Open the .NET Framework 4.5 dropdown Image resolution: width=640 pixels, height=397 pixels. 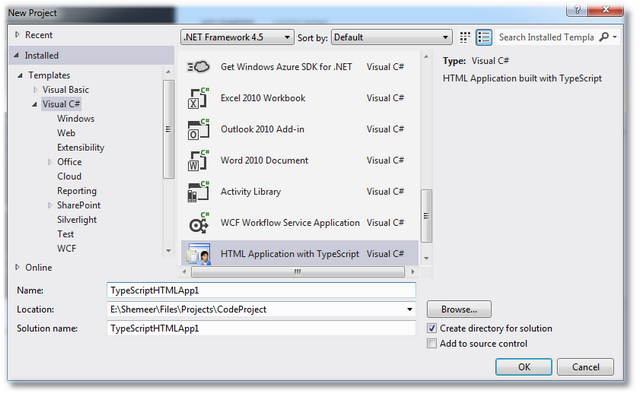[x=237, y=38]
